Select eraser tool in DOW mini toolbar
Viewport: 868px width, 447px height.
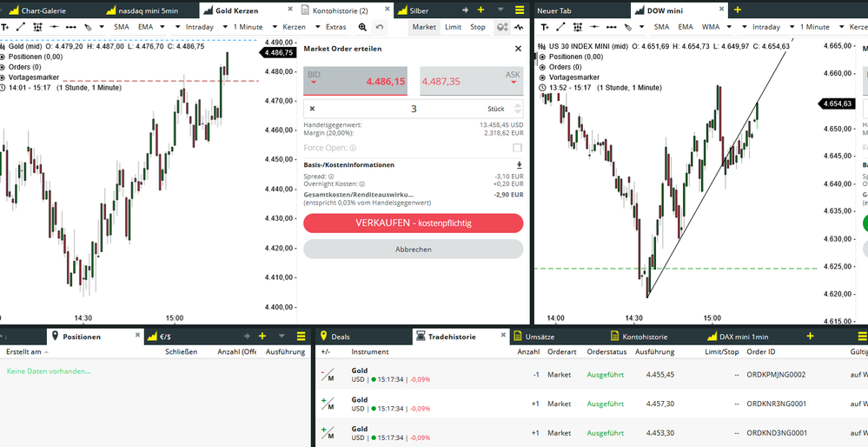point(627,27)
